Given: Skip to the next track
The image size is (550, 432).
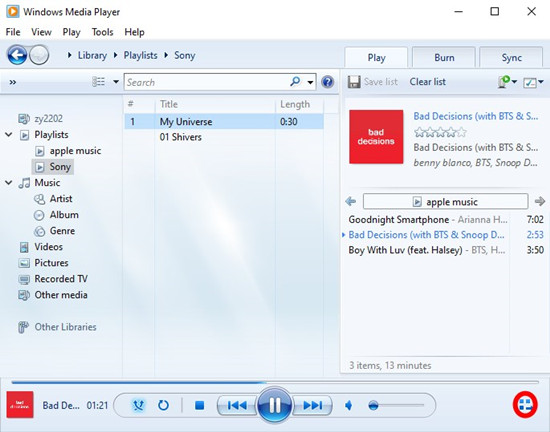Looking at the screenshot, I should (313, 405).
